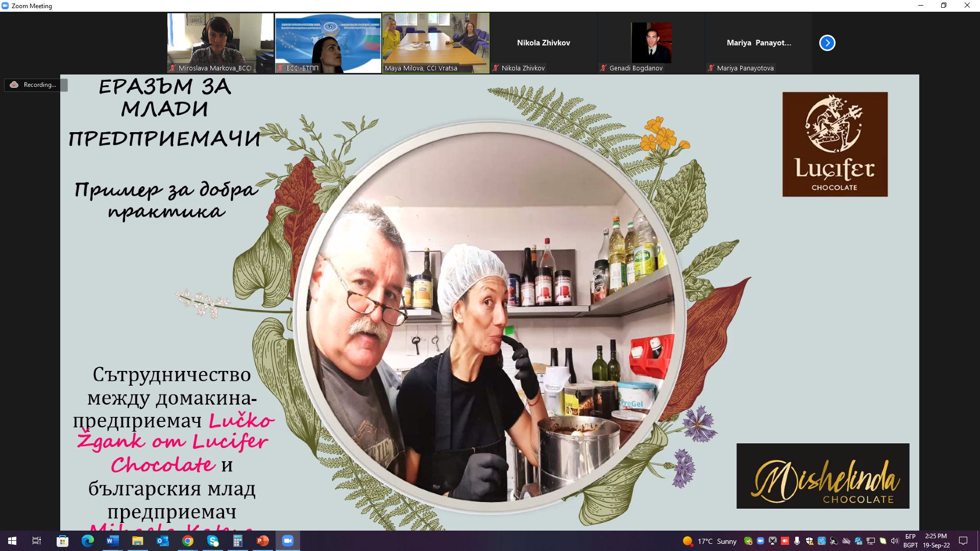Screen dimensions: 980x551
Task: Open the 17°C Sunny weather widget
Action: [x=709, y=541]
